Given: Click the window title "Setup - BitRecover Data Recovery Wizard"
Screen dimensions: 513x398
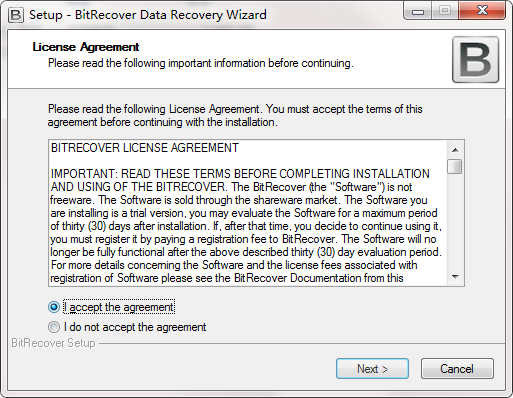Looking at the screenshot, I should (x=148, y=15).
